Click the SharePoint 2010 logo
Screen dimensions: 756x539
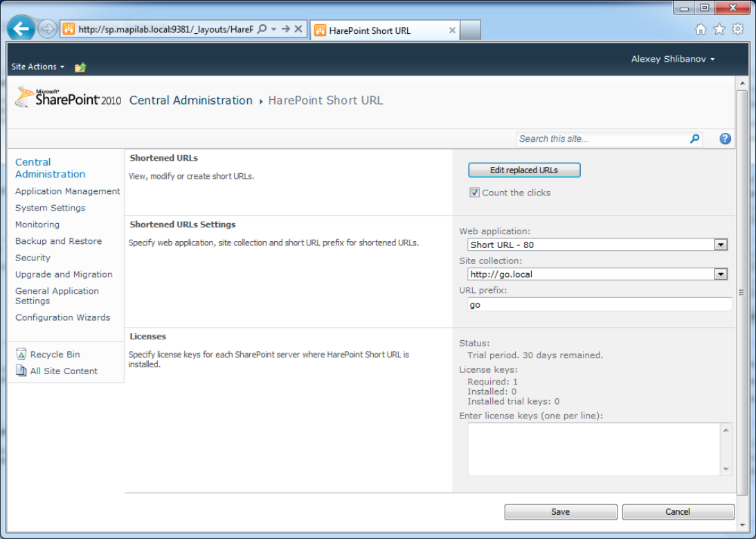pos(68,97)
